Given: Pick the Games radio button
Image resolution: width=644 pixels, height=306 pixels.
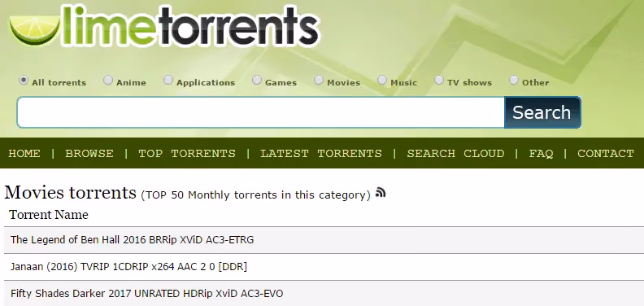Looking at the screenshot, I should pyautogui.click(x=257, y=80).
